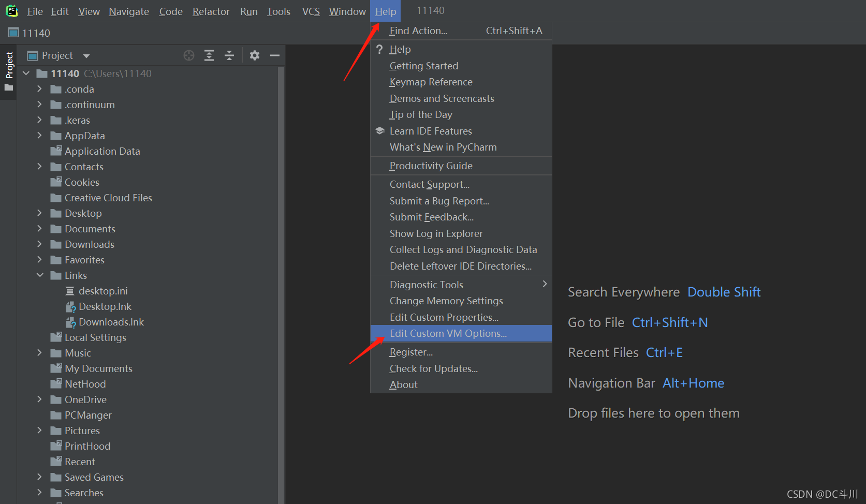Open the Tools menu
The image size is (866, 504).
(278, 11)
